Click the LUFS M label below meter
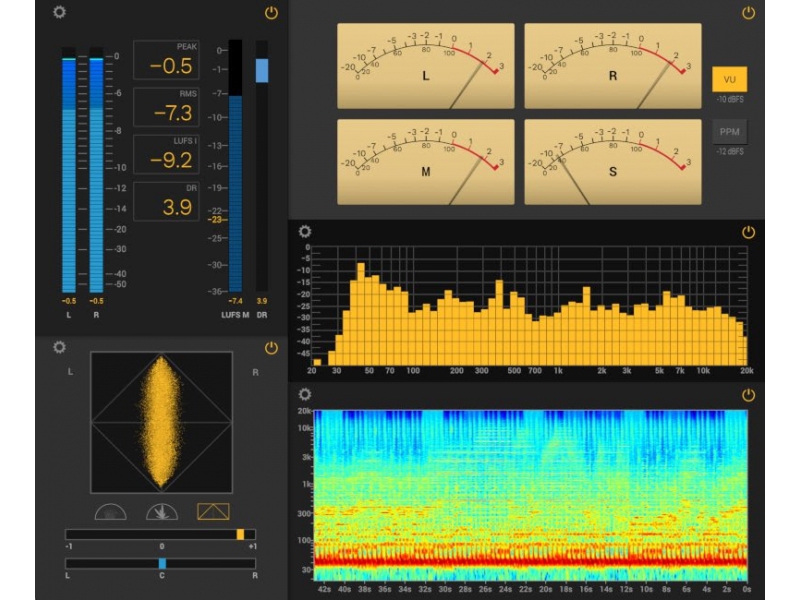The height and width of the screenshot is (600, 800). click(x=235, y=315)
